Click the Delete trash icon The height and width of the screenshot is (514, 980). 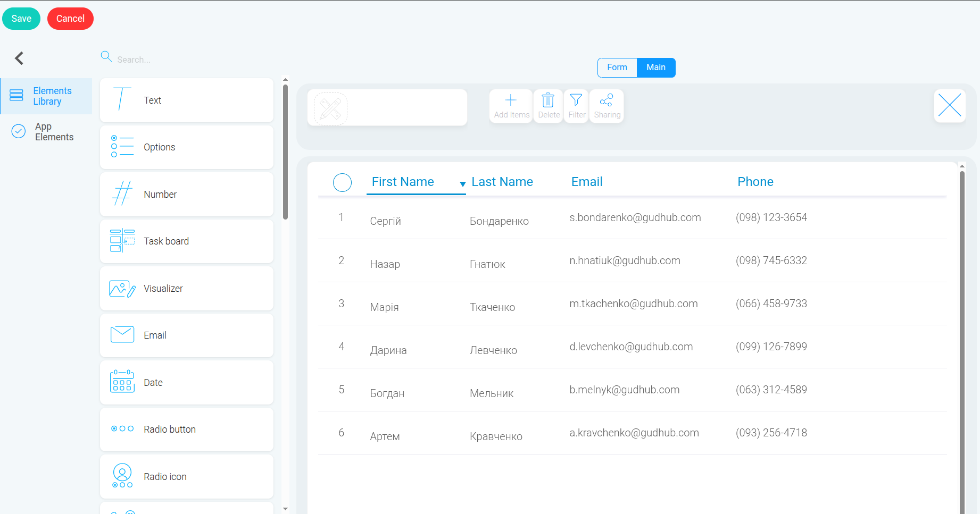(548, 100)
